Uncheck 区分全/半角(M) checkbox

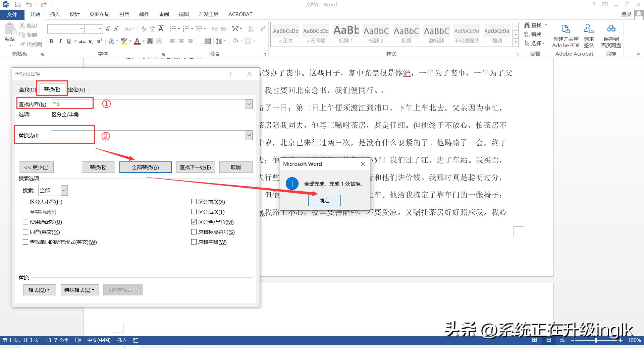click(x=194, y=222)
